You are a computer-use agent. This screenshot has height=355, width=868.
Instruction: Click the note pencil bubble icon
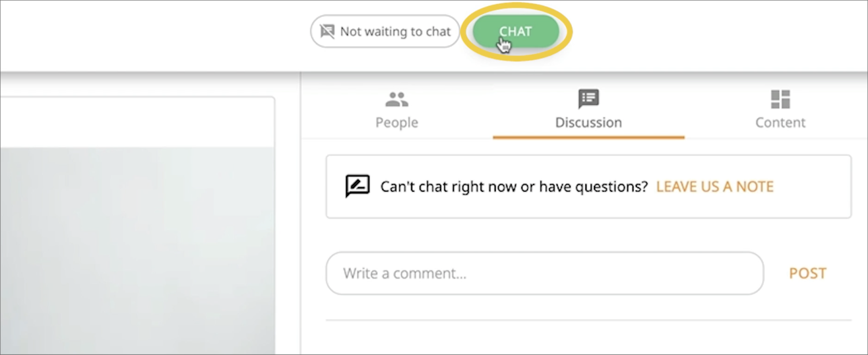pyautogui.click(x=358, y=186)
